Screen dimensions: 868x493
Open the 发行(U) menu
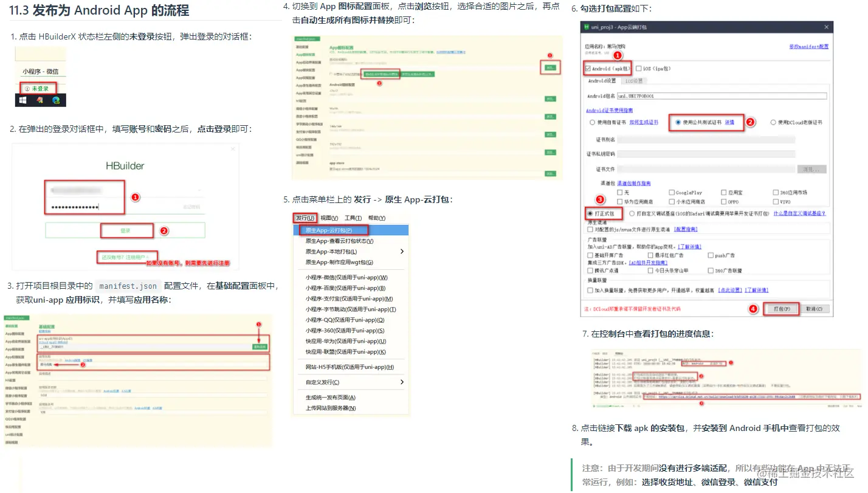point(305,218)
